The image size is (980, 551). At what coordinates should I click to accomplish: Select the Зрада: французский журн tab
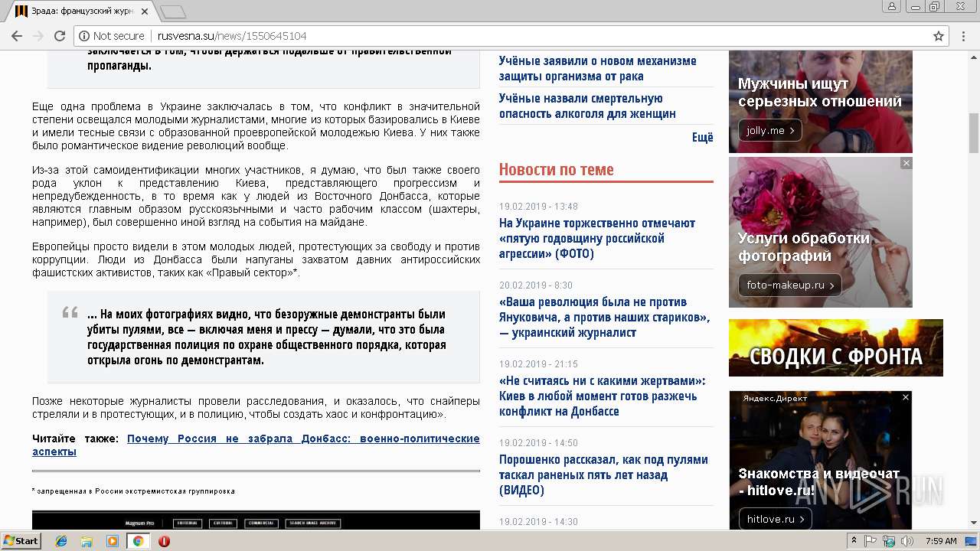coord(82,11)
